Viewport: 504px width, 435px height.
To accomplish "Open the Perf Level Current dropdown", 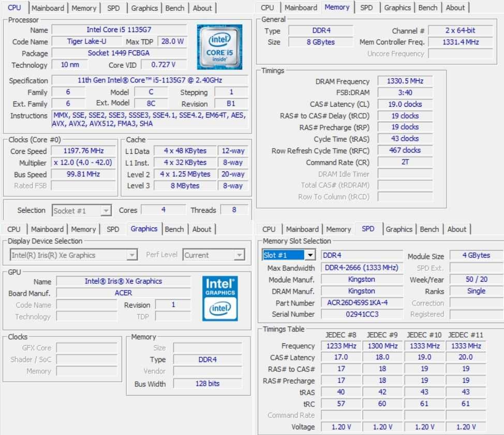I will tap(214, 255).
